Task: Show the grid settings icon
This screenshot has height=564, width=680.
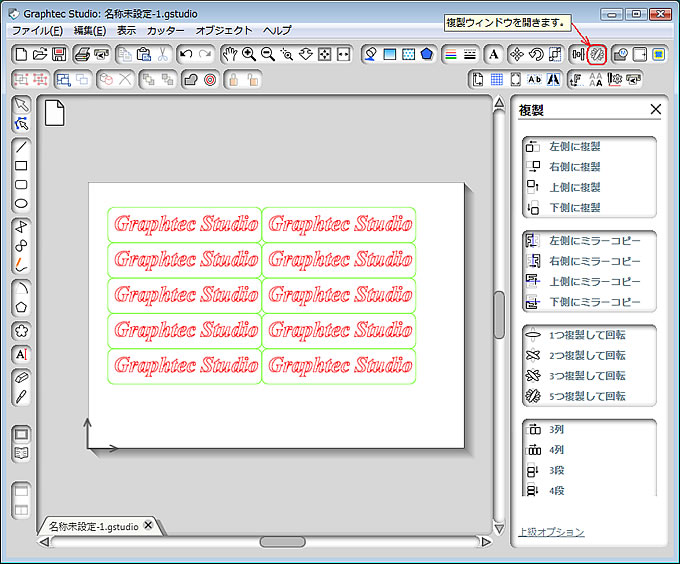Action: (497, 80)
